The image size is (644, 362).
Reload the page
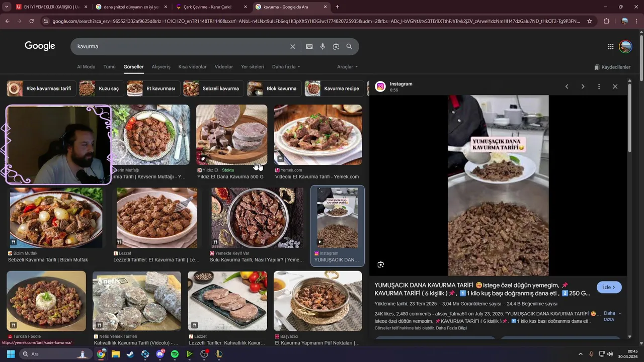click(x=31, y=21)
